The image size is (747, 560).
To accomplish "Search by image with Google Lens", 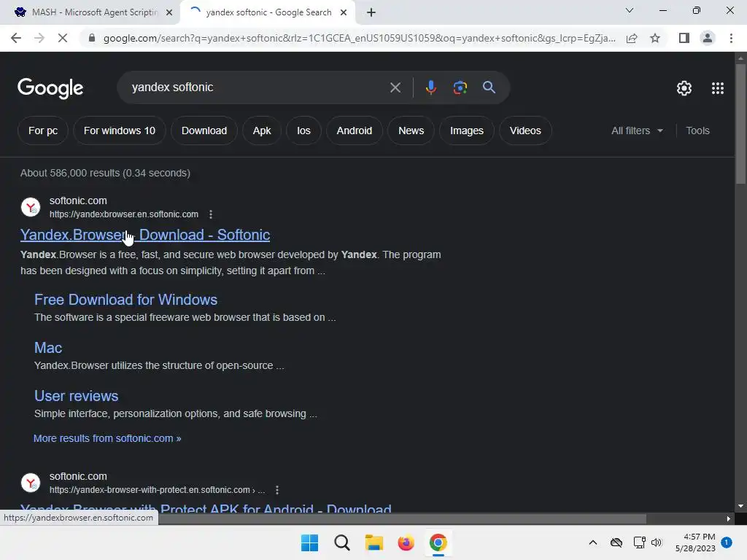I will [x=460, y=87].
